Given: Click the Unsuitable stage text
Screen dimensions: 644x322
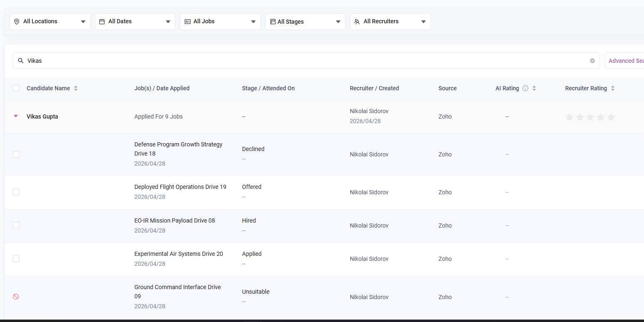Looking at the screenshot, I should coord(256,292).
